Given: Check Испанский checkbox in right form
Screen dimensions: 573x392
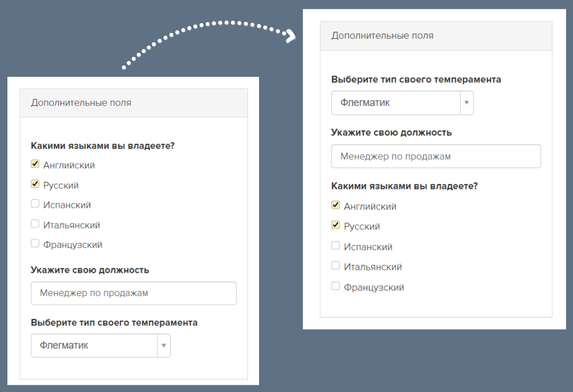Looking at the screenshot, I should pos(335,245).
